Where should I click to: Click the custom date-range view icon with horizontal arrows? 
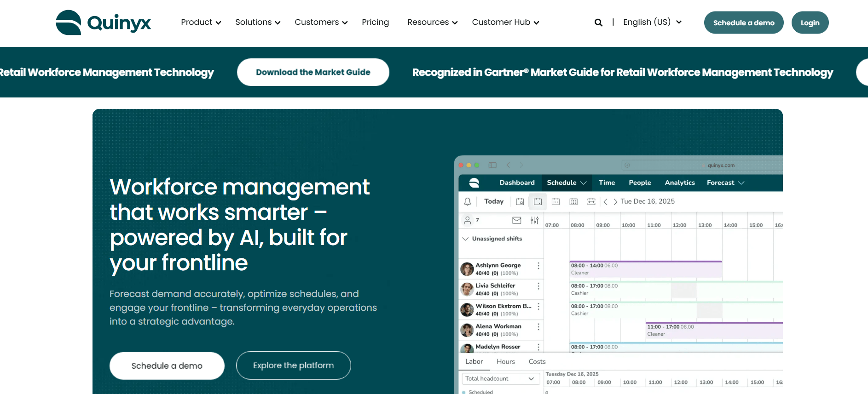(x=591, y=201)
